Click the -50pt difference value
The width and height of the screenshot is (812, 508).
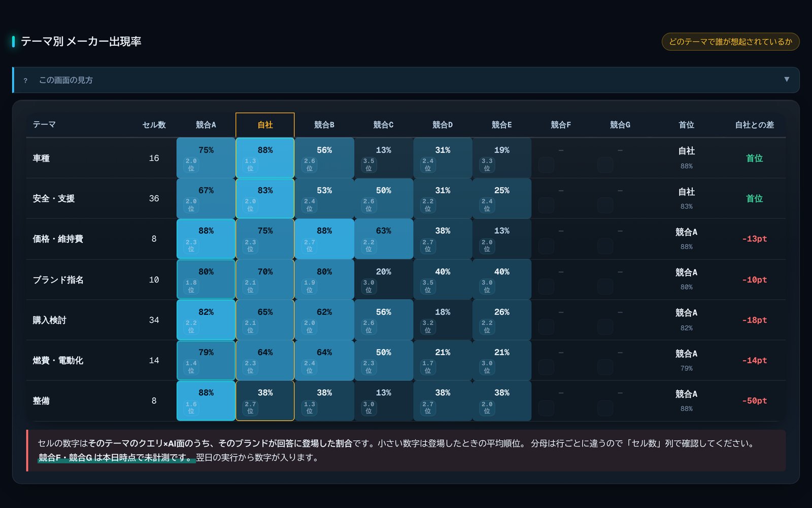(x=754, y=401)
